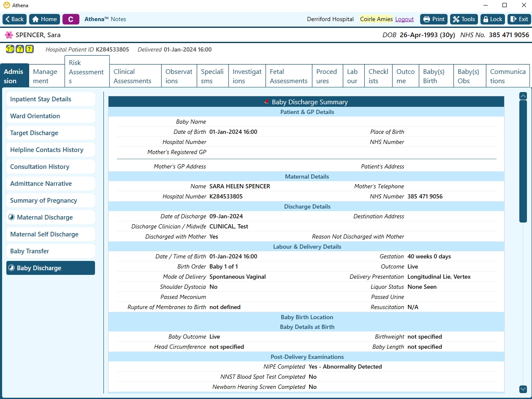This screenshot has height=399, width=532.
Task: Open Target Discharge section
Action: pos(51,133)
